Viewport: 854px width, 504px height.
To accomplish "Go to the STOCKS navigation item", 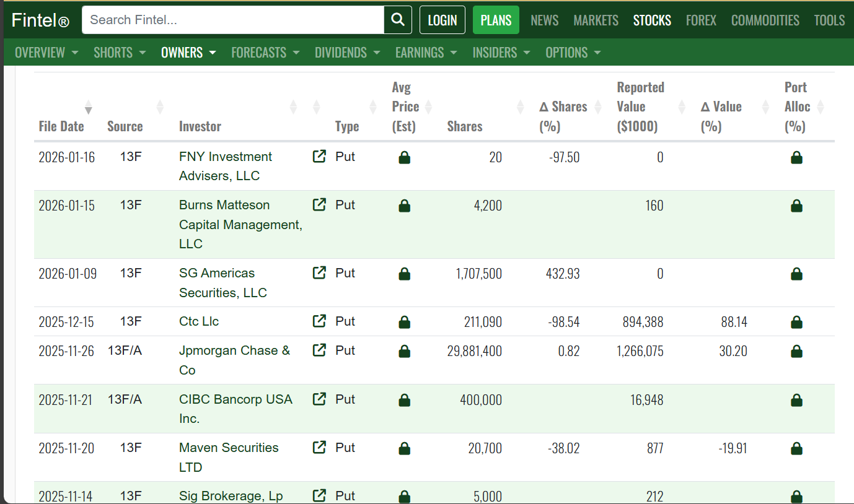I will coord(652,20).
